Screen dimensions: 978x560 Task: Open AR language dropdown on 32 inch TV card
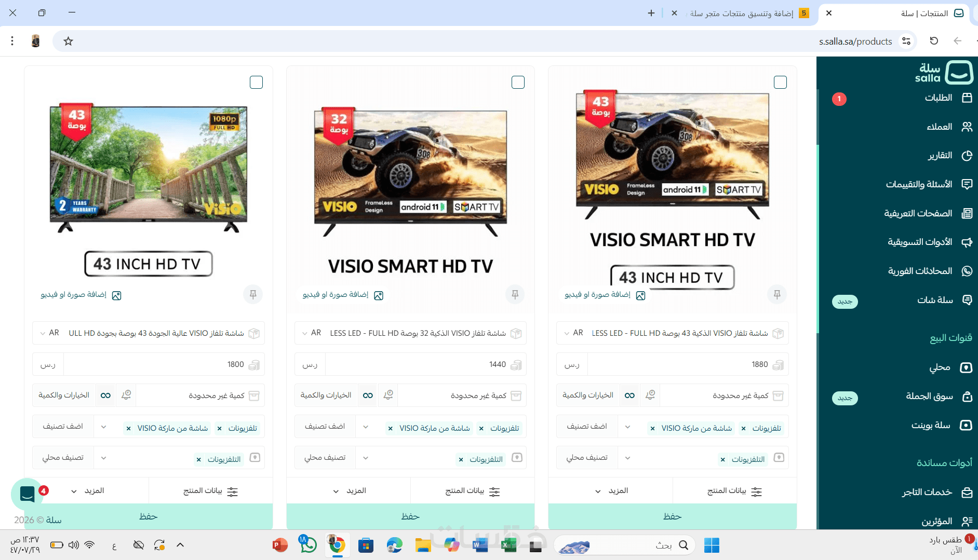(312, 333)
